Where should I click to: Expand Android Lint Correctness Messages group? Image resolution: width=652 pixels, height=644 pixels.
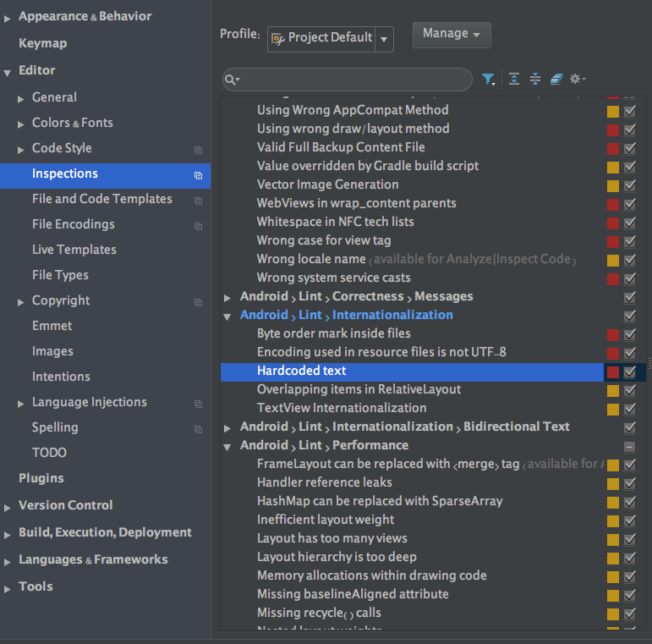point(227,297)
